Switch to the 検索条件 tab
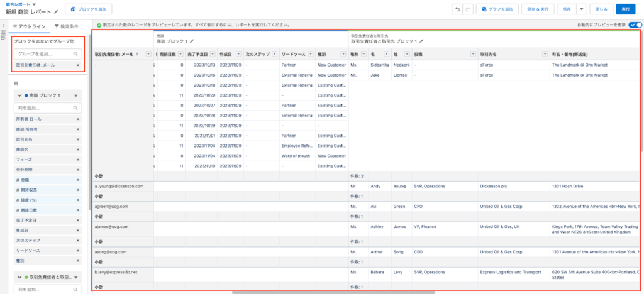 click(x=66, y=26)
